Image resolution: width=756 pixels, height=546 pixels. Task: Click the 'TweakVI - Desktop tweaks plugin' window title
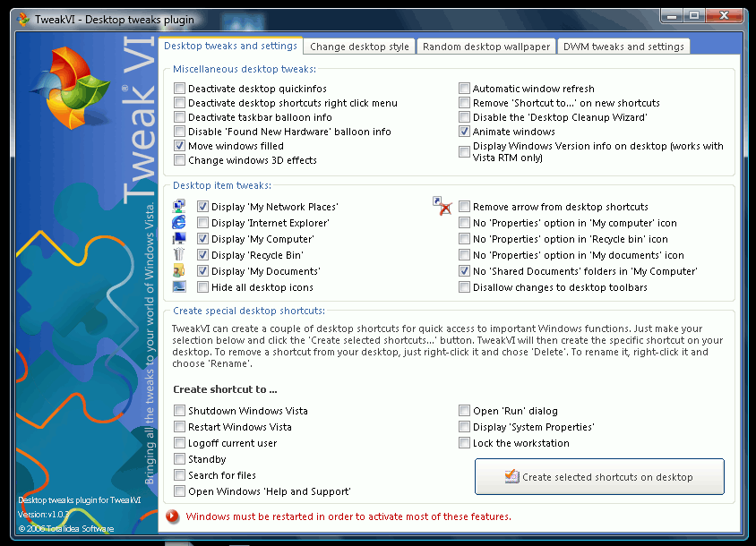click(115, 20)
